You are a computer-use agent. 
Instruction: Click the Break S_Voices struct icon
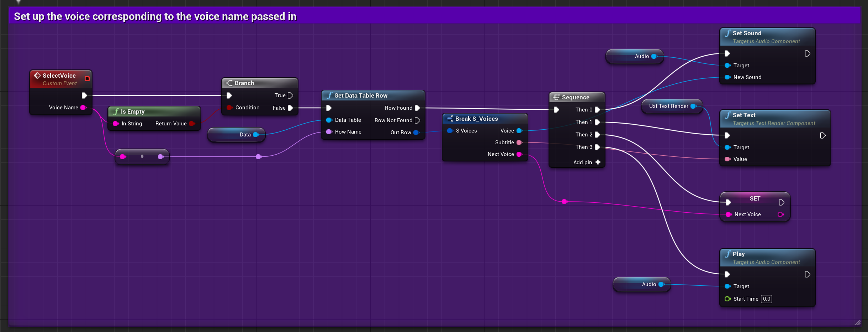point(450,119)
